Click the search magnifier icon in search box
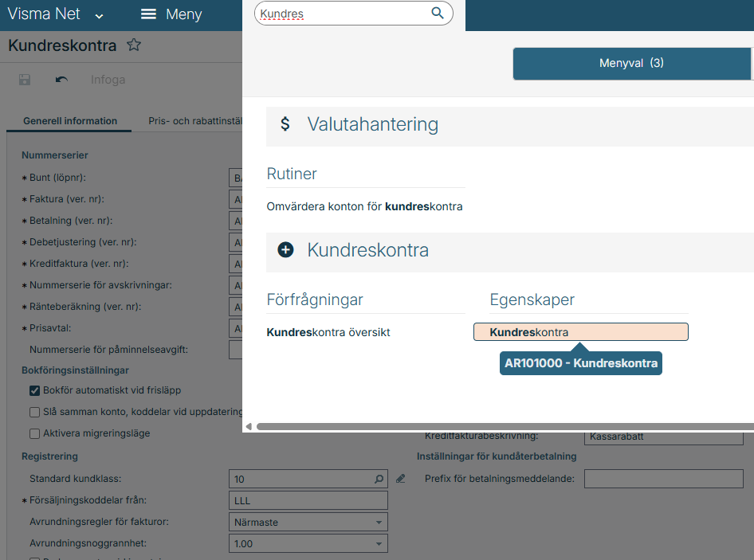 [437, 13]
